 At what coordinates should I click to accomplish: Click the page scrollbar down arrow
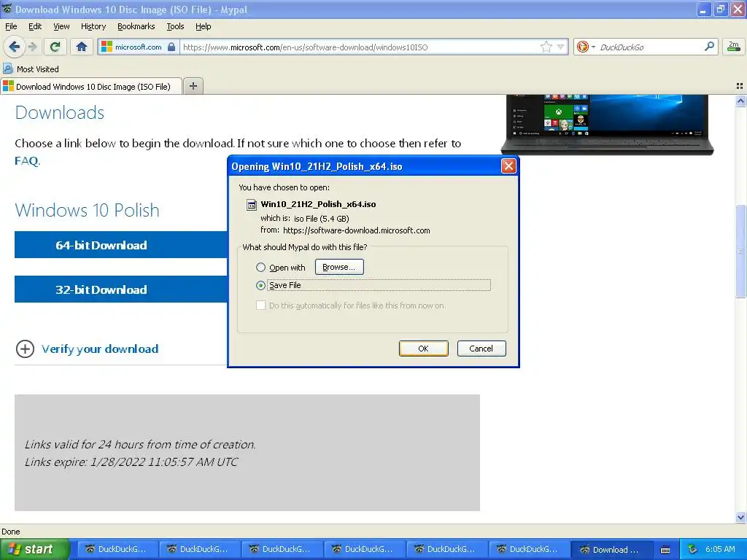pos(740,517)
